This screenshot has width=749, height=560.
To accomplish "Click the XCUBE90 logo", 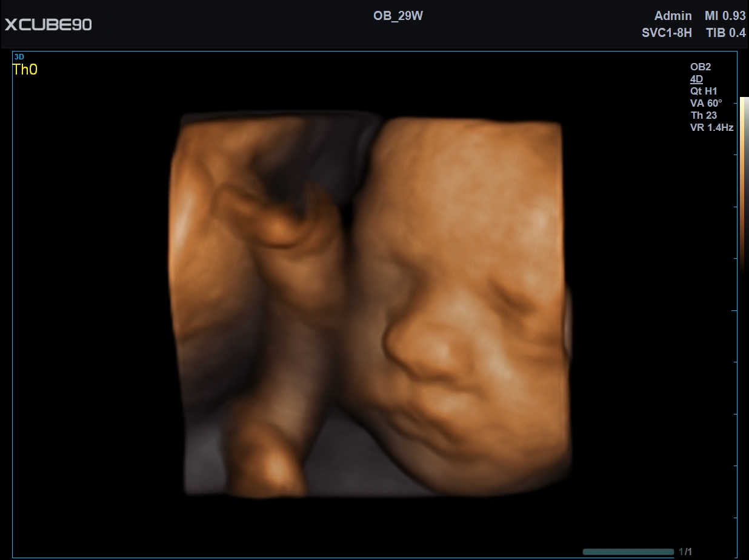I will [x=48, y=25].
